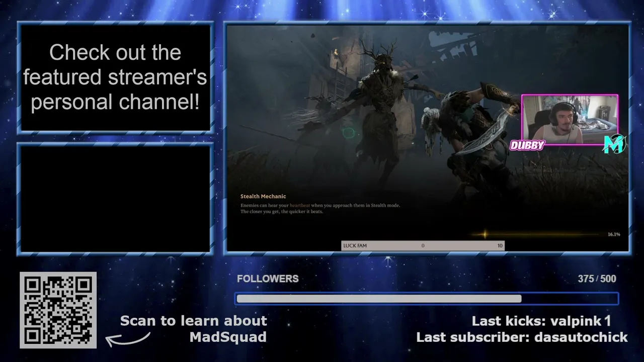The height and width of the screenshot is (362, 644).
Task: Click the DUBBY logo on the webcam
Action: point(527,145)
